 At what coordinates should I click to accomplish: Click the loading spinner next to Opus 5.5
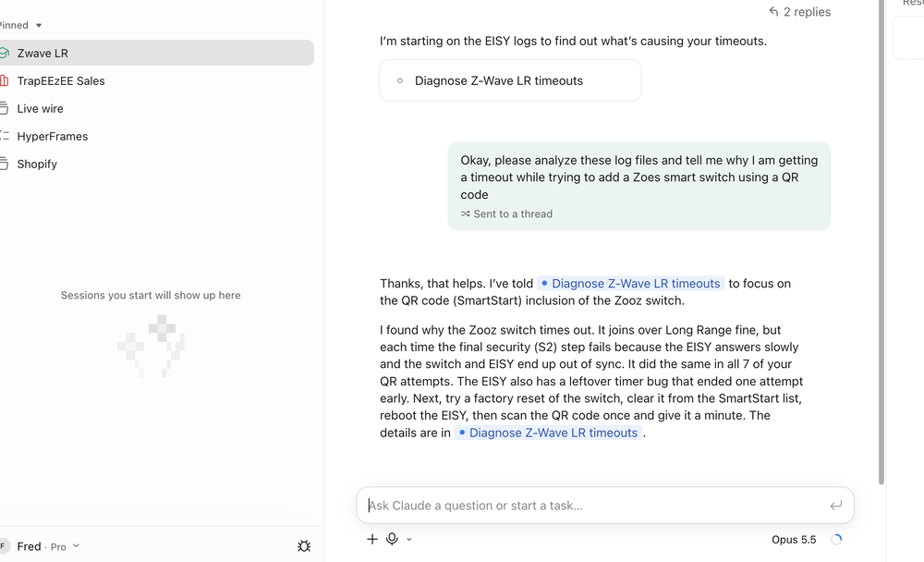835,540
